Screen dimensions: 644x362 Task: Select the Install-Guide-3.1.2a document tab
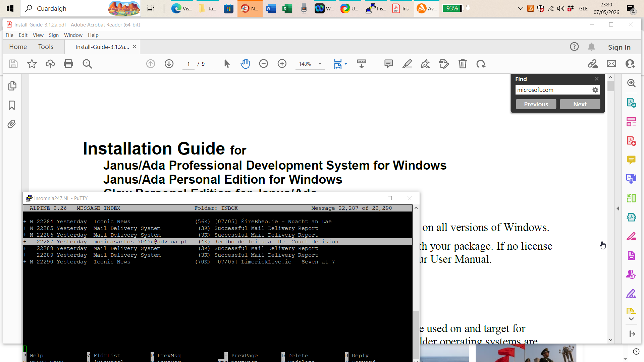pyautogui.click(x=102, y=47)
